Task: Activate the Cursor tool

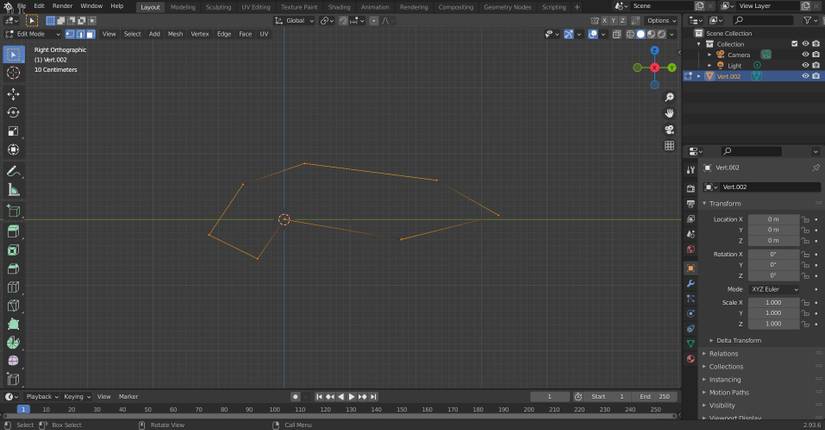Action: (x=13, y=73)
